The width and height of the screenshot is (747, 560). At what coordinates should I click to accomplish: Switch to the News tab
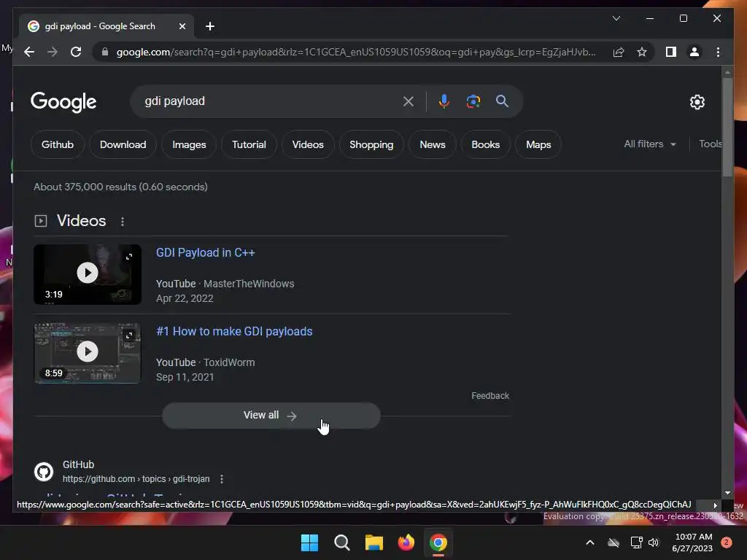433,144
